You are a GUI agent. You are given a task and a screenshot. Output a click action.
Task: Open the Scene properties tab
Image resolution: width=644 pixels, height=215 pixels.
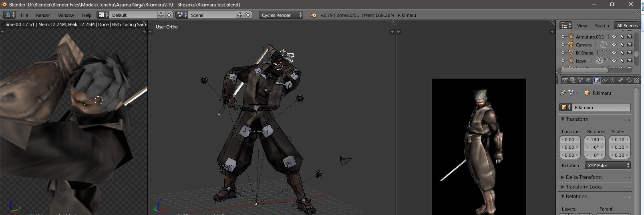(x=581, y=80)
